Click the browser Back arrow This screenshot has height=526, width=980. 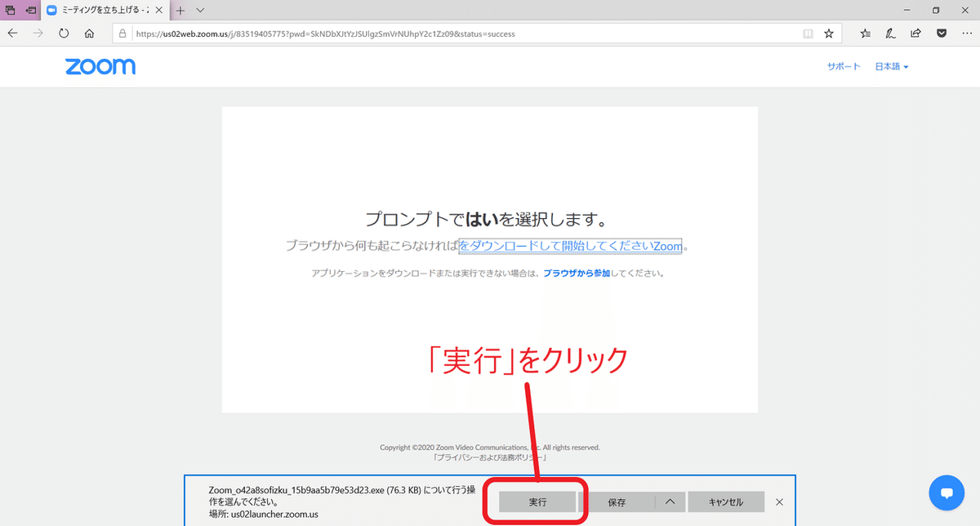click(13, 33)
